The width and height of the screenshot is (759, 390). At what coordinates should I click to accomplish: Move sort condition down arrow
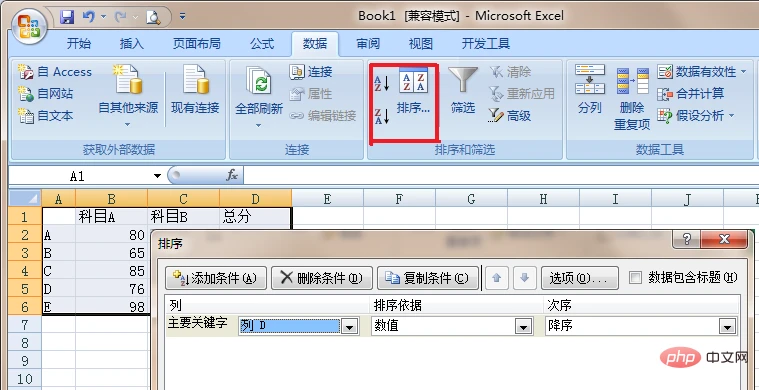524,278
